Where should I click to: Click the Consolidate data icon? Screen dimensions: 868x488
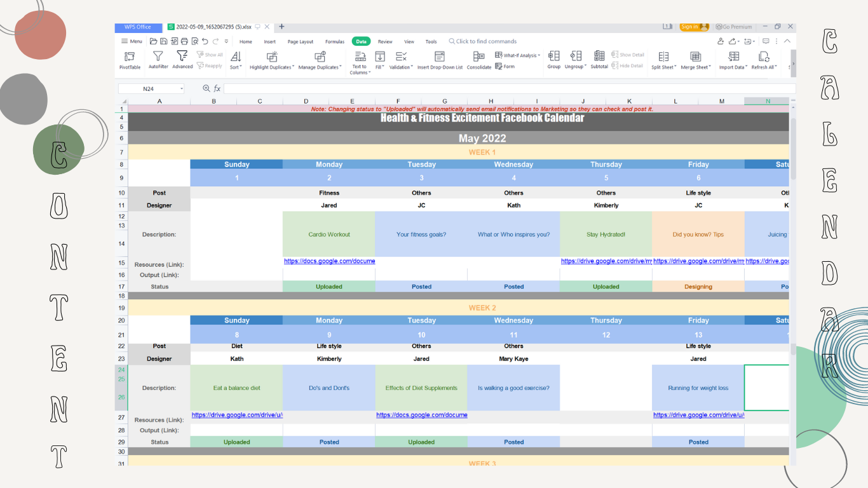479,60
